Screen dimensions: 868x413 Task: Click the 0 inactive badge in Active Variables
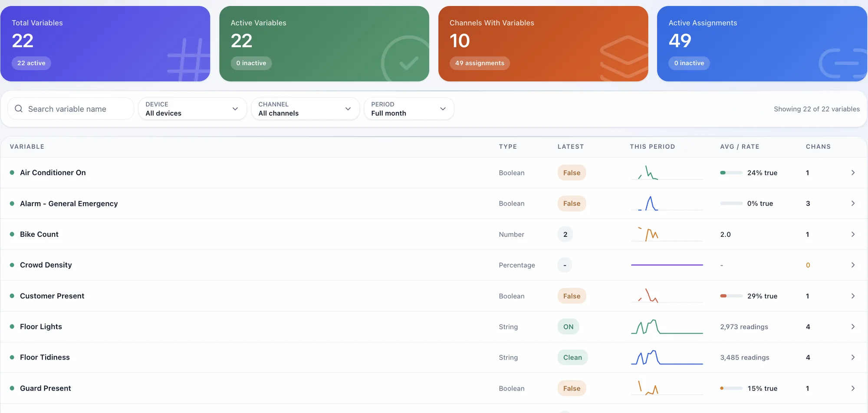[x=251, y=63]
